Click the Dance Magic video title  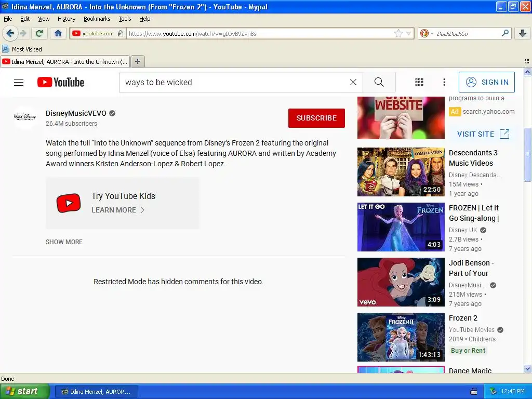click(x=470, y=370)
